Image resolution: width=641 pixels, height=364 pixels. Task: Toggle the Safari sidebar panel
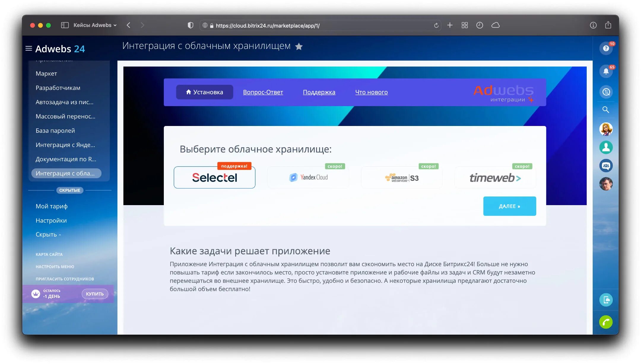coord(65,25)
